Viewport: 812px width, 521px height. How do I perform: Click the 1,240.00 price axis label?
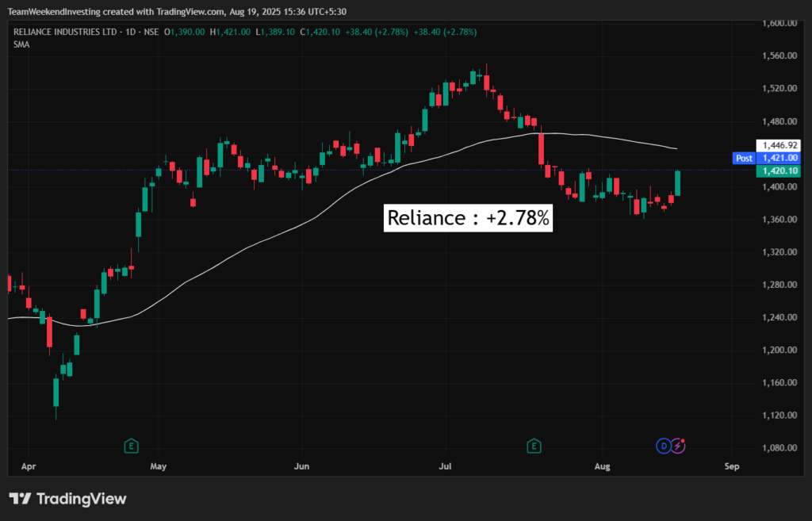click(x=779, y=317)
